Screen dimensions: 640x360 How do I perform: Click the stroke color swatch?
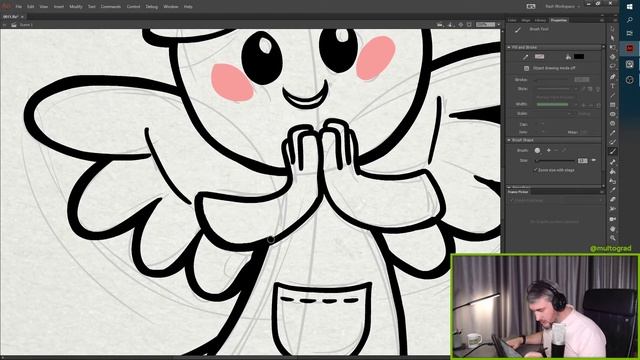click(x=539, y=57)
